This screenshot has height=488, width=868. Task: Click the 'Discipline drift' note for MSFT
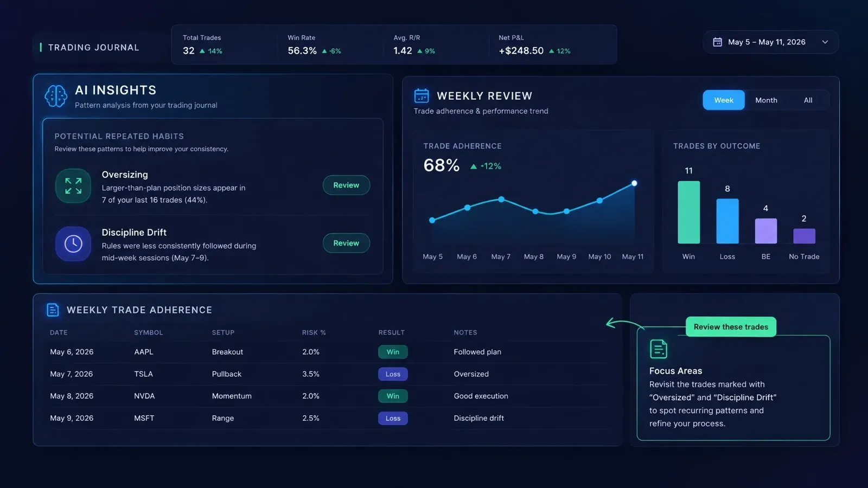[479, 418]
